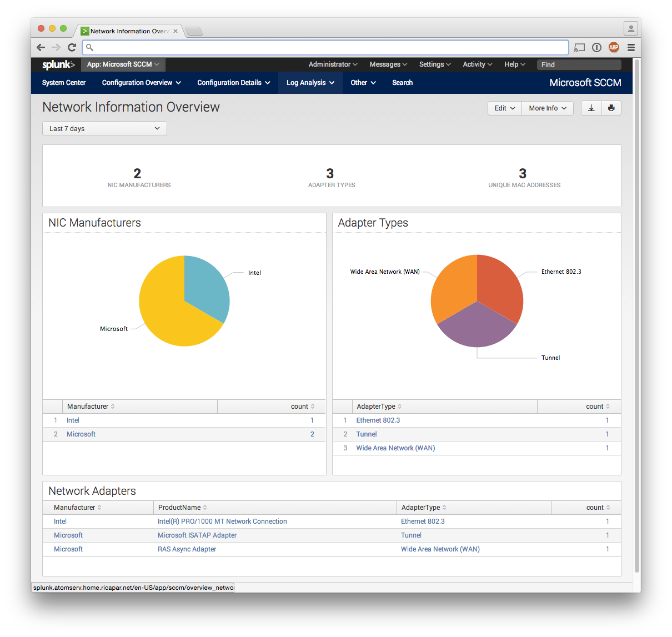Click the Find search field

579,64
